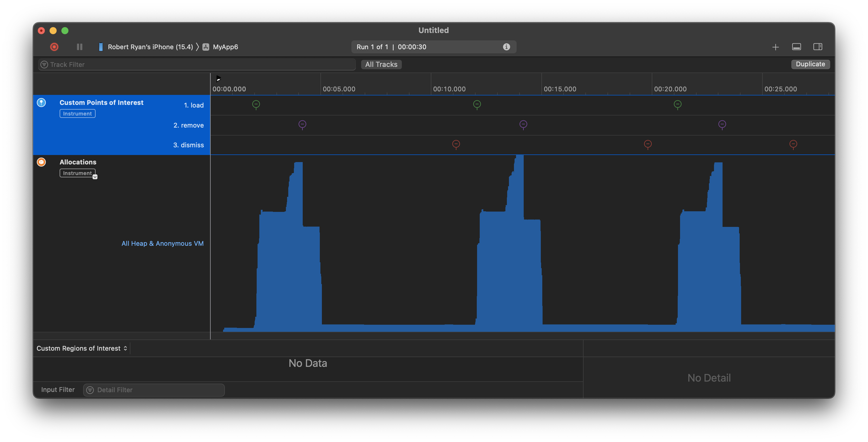Open the All Tracks filter dropdown
Image resolution: width=868 pixels, height=442 pixels.
(x=381, y=64)
